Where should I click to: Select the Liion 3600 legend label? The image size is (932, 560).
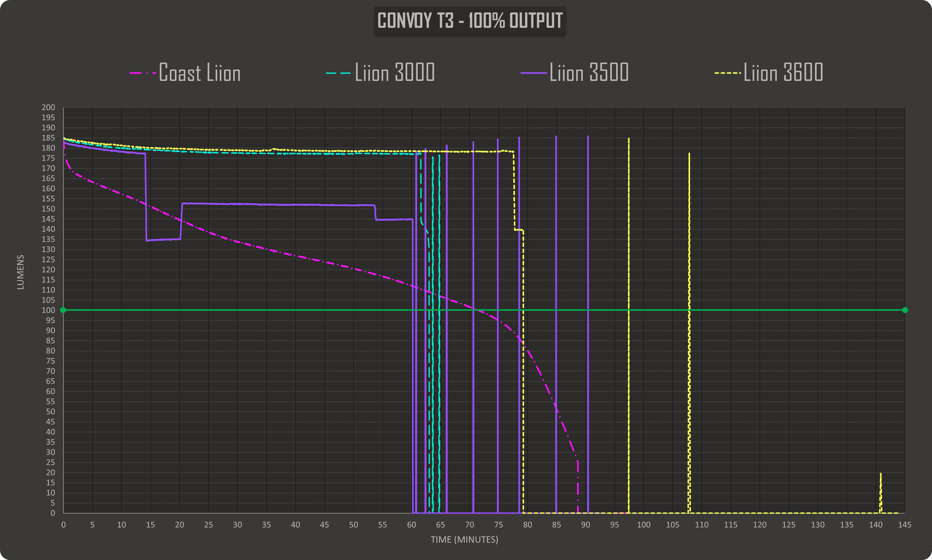point(783,72)
